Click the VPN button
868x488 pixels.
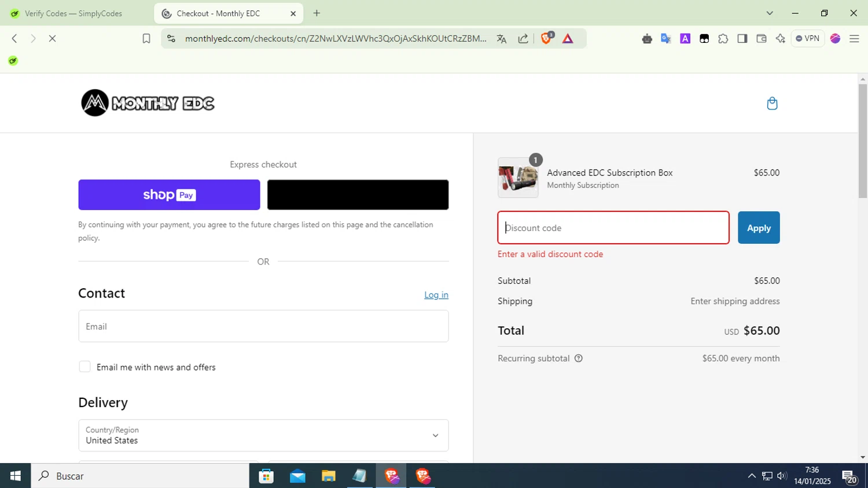click(x=808, y=39)
